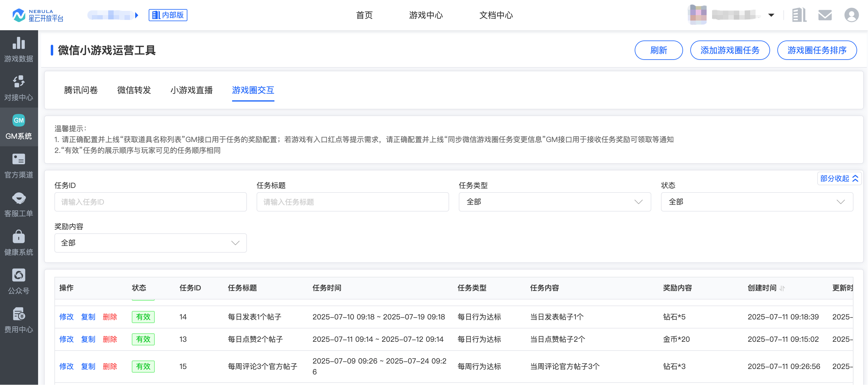Click 复制 for task 每周评论3个官方帖子

pyautogui.click(x=88, y=367)
